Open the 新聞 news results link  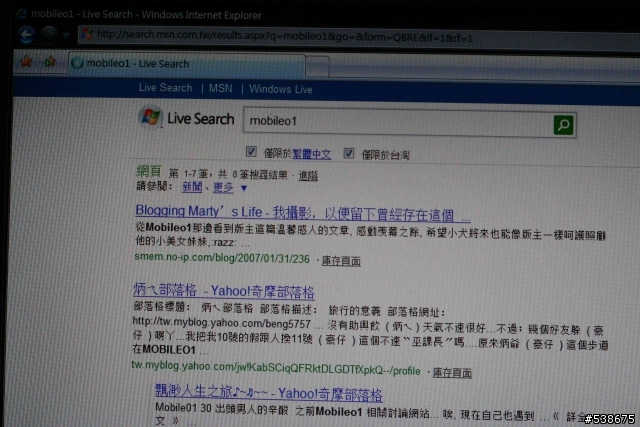(x=192, y=187)
